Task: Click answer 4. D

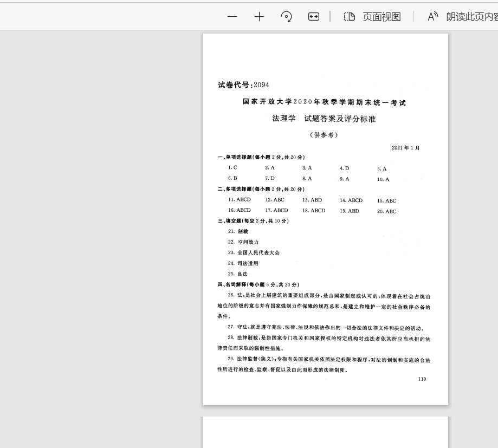Action: click(344, 168)
